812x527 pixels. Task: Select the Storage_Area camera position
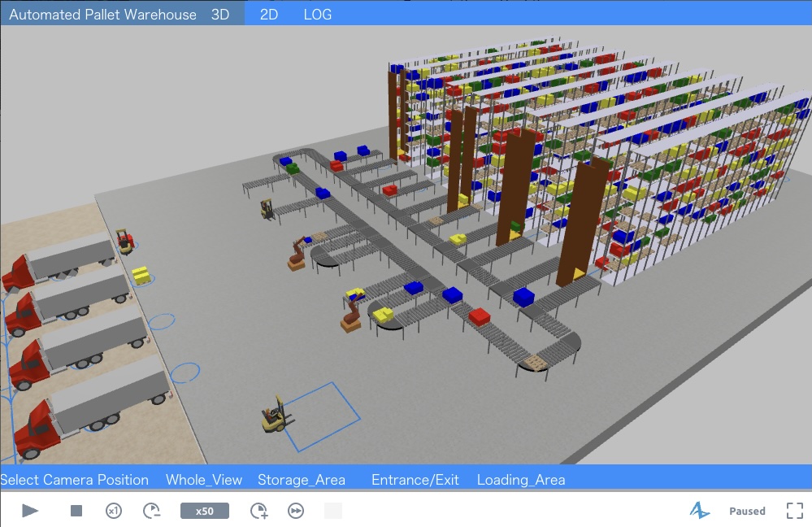point(302,480)
